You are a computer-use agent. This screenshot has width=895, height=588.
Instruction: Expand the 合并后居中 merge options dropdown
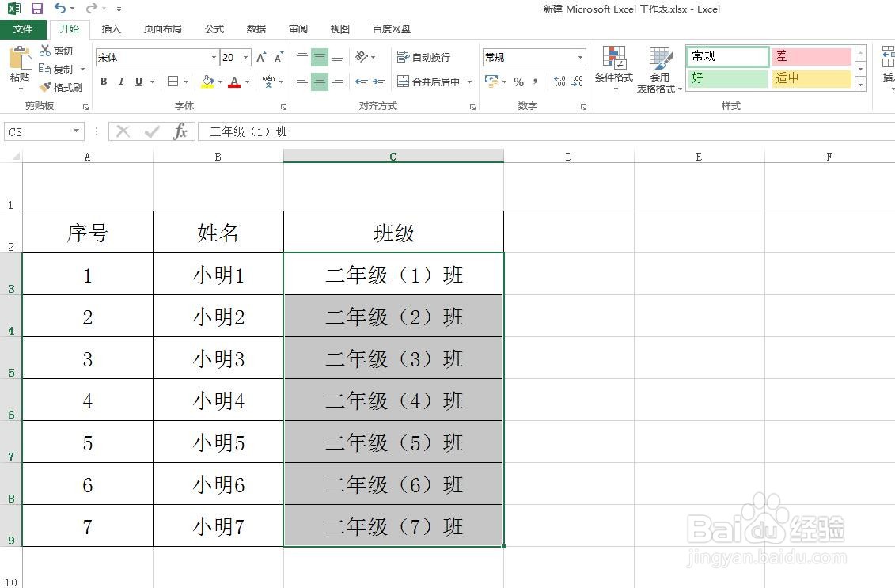(x=468, y=82)
